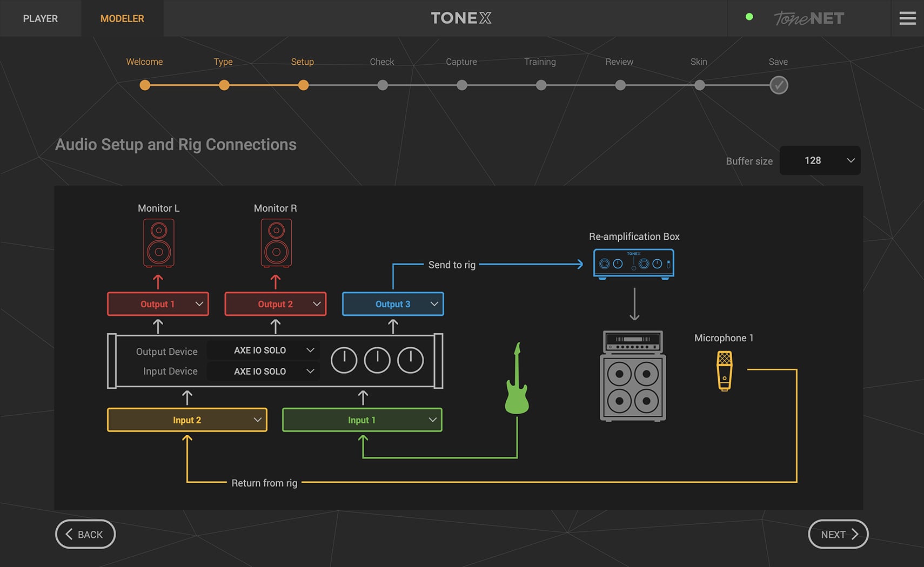Toggle the green connection status indicator
The height and width of the screenshot is (567, 924).
749,17
